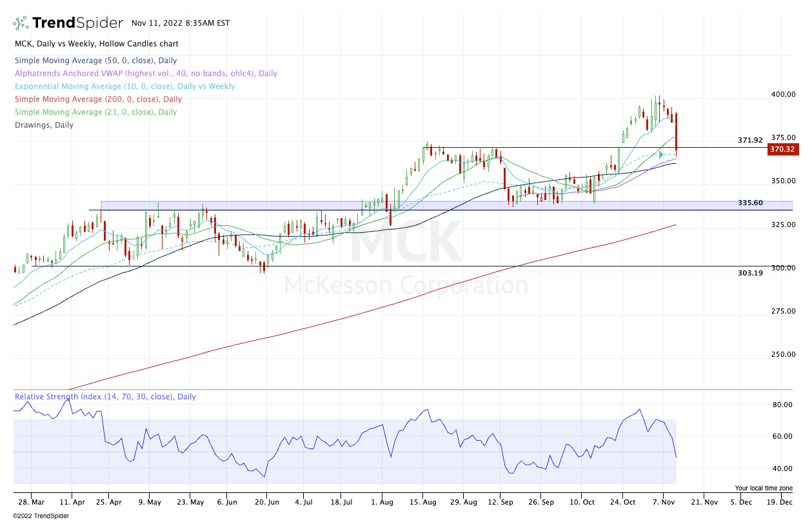Click the 371.92 horizontal level label

coord(750,140)
